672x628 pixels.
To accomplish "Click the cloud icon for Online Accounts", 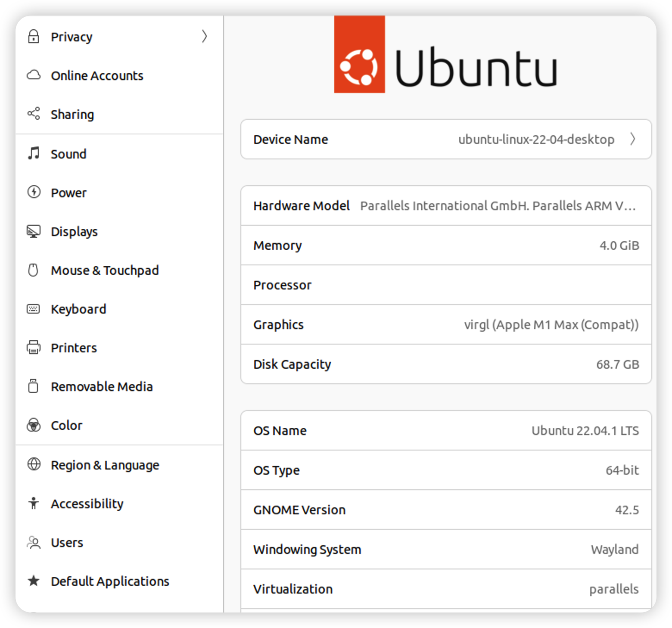I will (x=34, y=75).
